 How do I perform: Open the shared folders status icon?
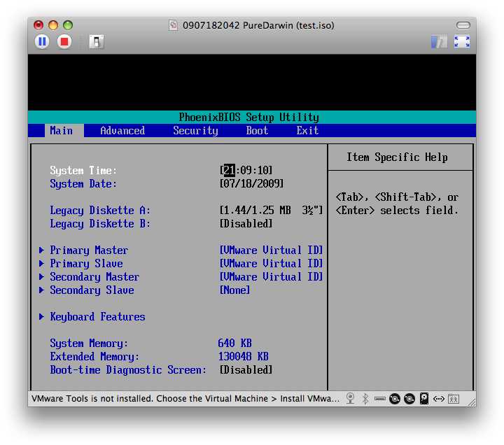pos(454,399)
